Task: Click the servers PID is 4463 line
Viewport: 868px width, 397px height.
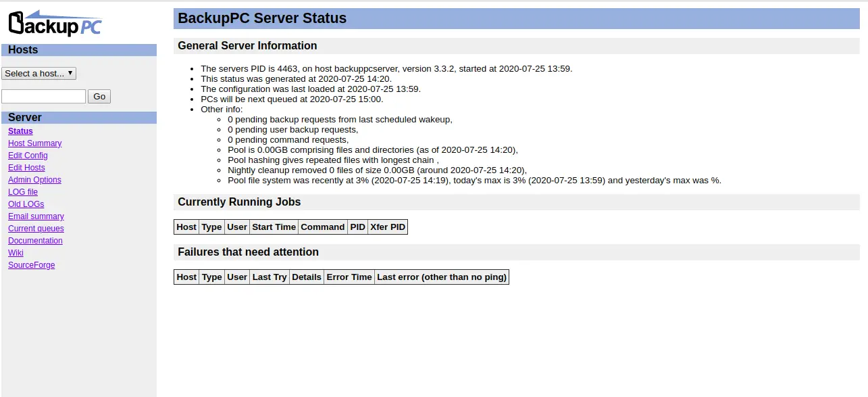Action: click(x=386, y=69)
